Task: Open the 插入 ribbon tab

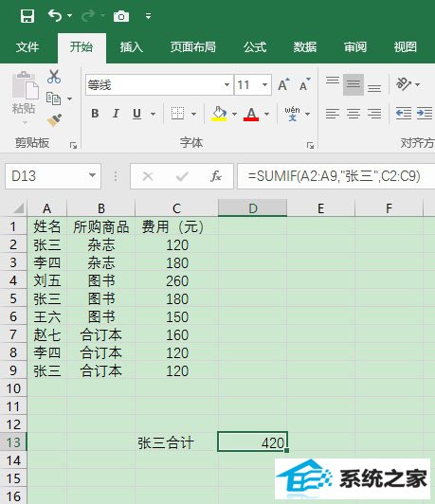Action: click(x=131, y=47)
